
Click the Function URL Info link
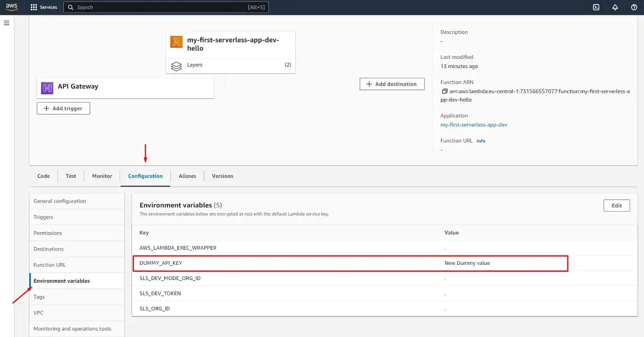point(481,141)
